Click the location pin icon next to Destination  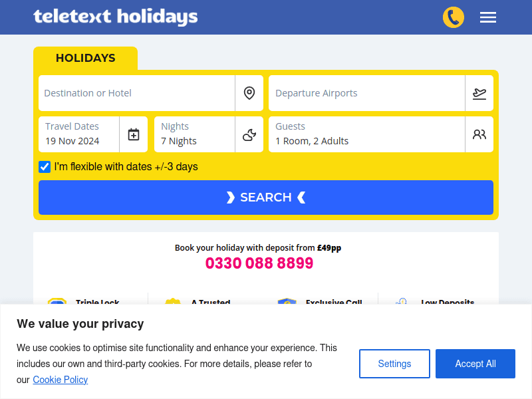point(249,93)
